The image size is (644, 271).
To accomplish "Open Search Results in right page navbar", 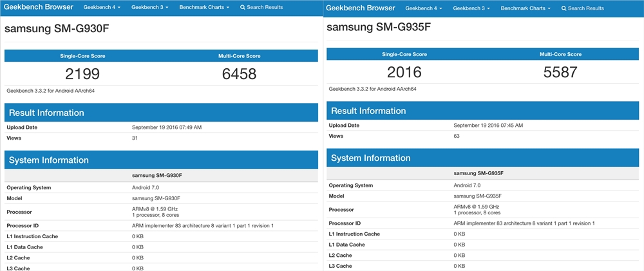I will click(583, 8).
